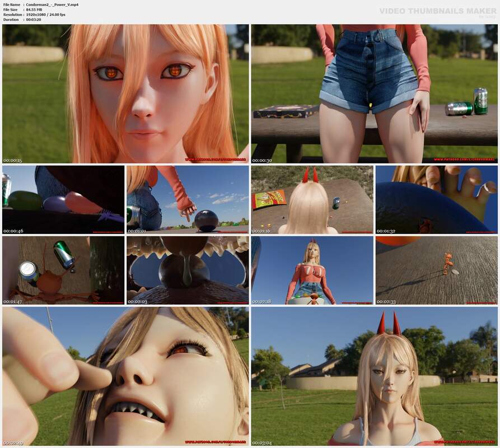Select the 00:00:46 frame thumbnail
The width and height of the screenshot is (500, 448).
point(63,199)
